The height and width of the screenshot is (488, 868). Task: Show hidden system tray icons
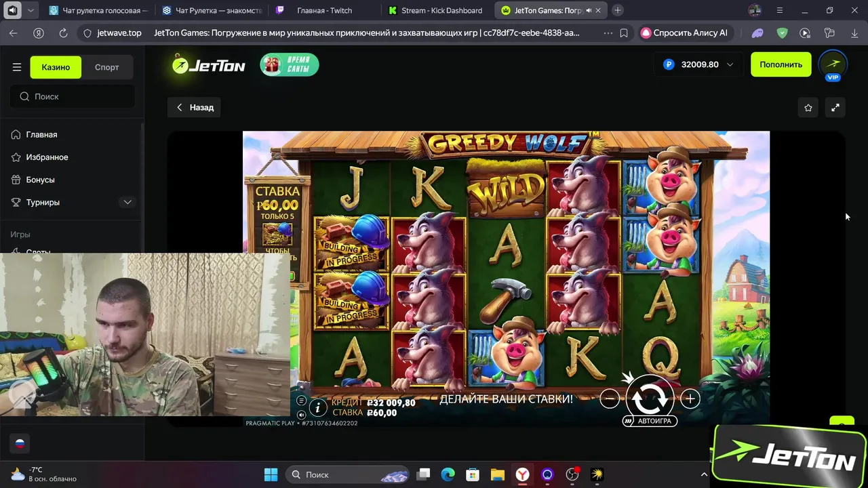pos(704,474)
